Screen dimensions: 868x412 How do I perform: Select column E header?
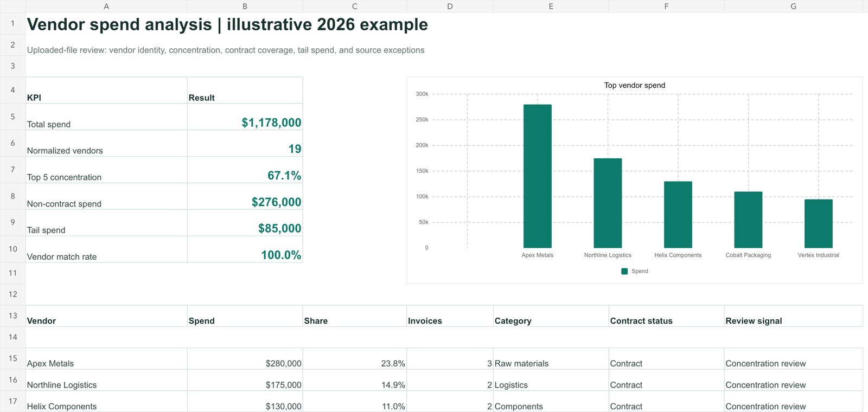pos(551,7)
